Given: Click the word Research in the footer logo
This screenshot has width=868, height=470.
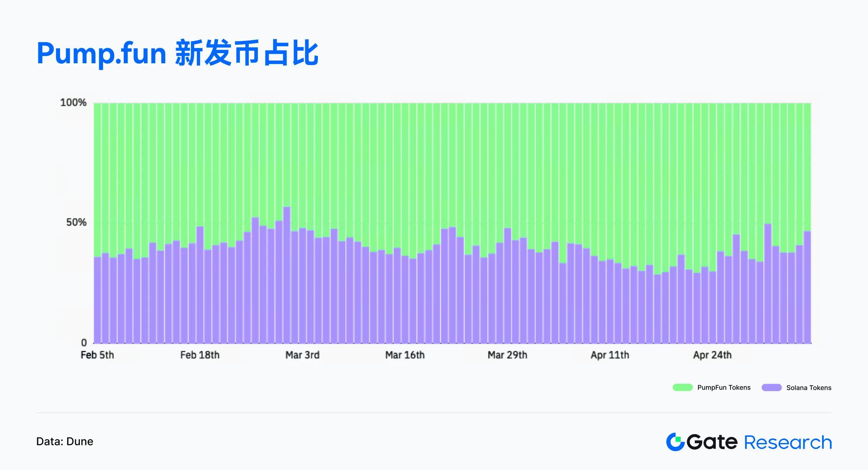Looking at the screenshot, I should click(788, 443).
